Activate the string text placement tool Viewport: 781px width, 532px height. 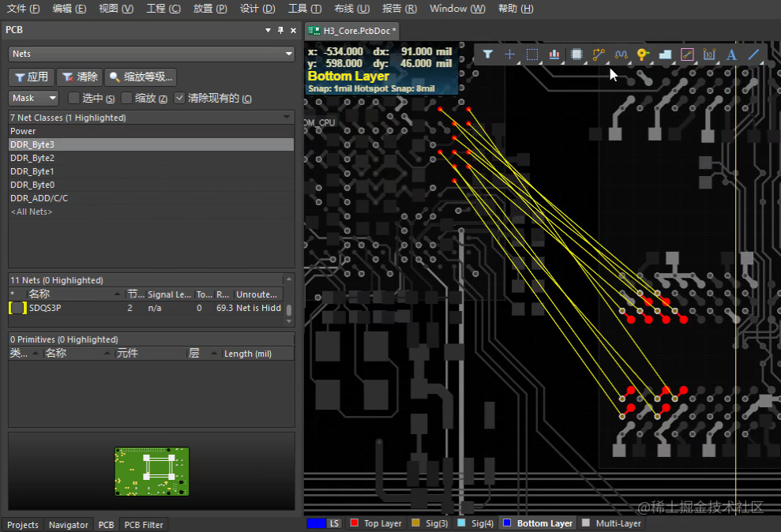730,54
